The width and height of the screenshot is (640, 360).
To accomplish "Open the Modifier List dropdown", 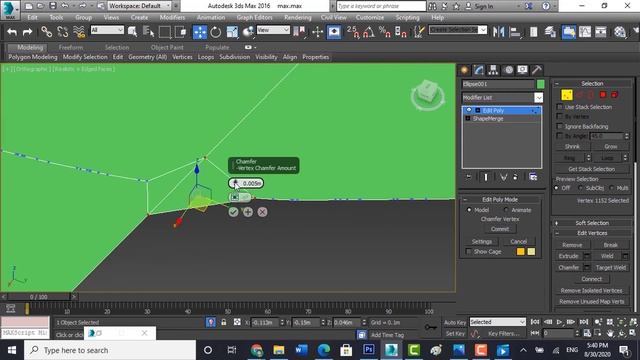I will (538, 98).
